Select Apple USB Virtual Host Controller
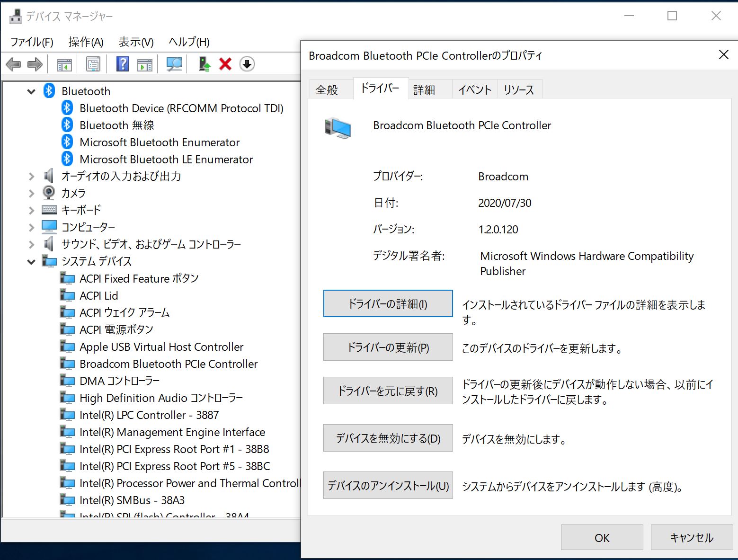The image size is (738, 560). point(161,347)
